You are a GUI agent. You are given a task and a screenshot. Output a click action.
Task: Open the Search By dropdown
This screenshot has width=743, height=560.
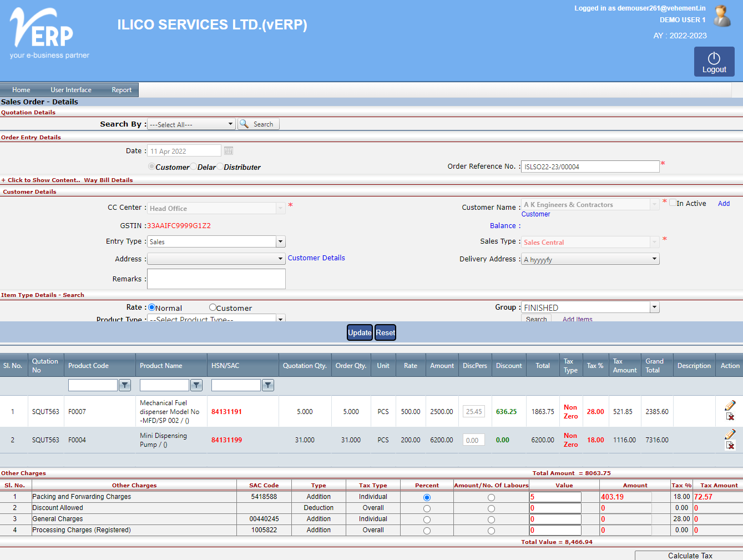click(x=191, y=124)
